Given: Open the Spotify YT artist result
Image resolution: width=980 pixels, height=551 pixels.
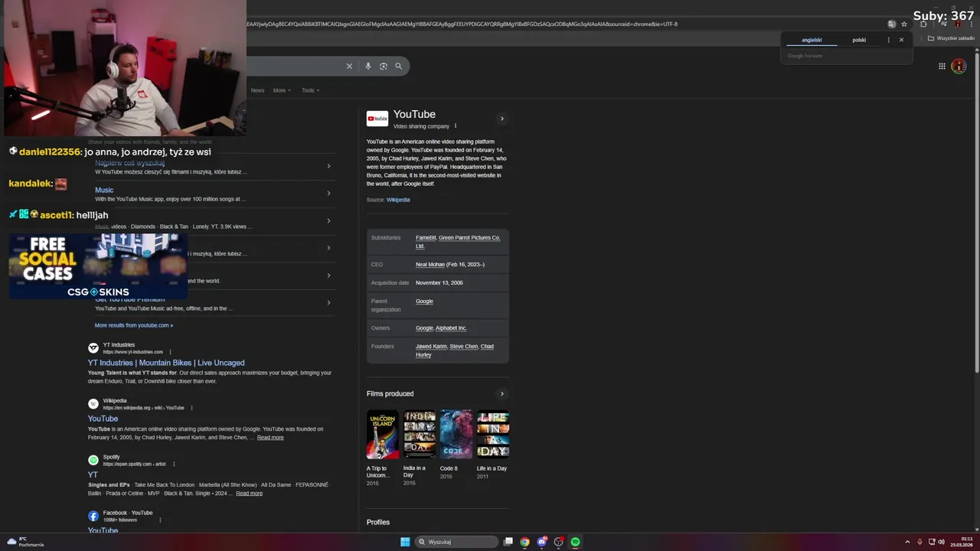Looking at the screenshot, I should coord(93,474).
